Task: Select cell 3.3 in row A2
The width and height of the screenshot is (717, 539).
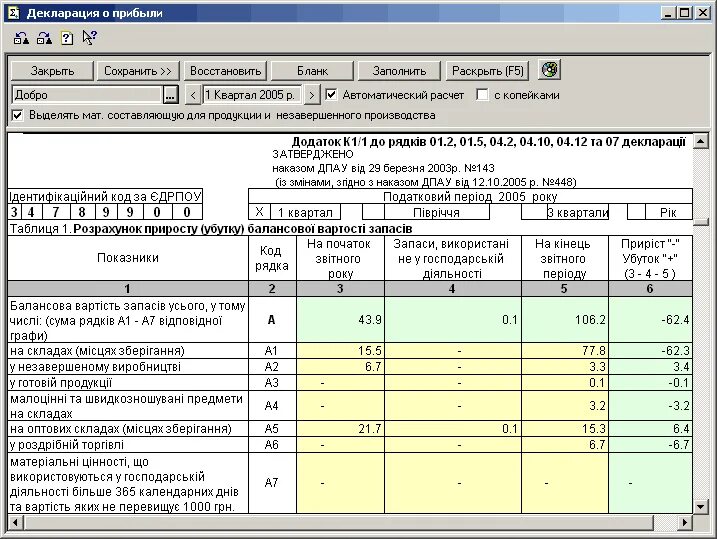Action: tap(565, 367)
